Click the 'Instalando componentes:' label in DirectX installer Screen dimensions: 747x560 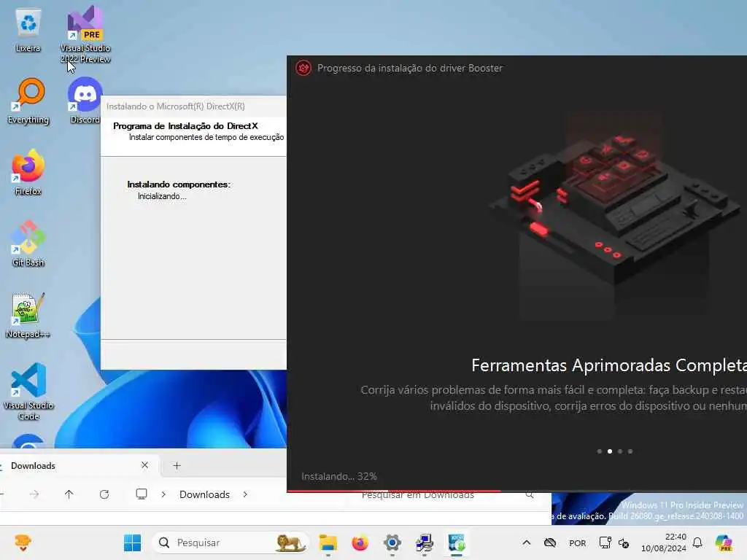tap(179, 184)
